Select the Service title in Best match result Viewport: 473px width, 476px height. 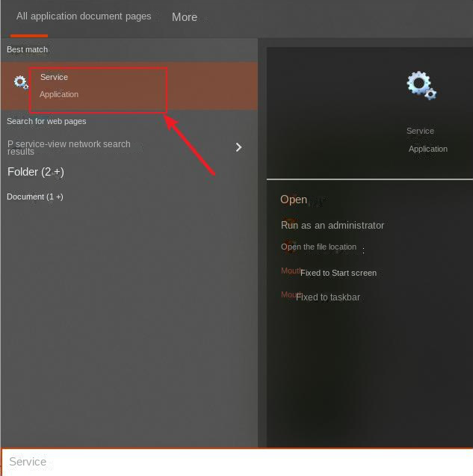coord(54,77)
